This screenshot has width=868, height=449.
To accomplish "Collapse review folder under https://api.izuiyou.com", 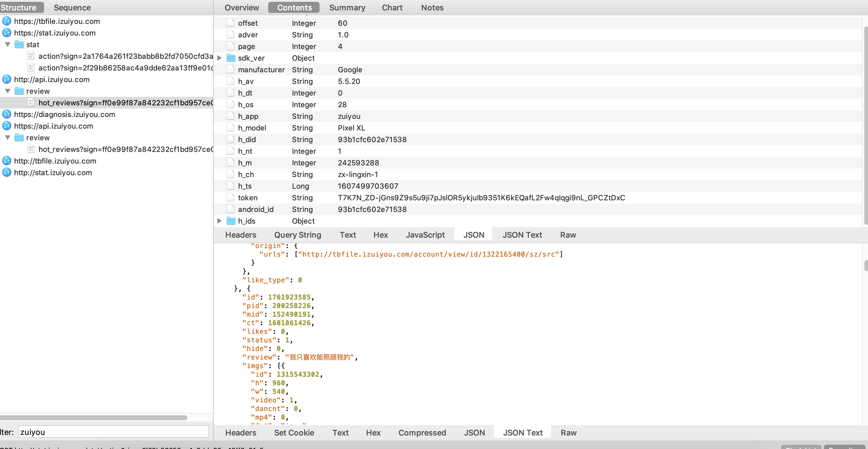I will [8, 138].
